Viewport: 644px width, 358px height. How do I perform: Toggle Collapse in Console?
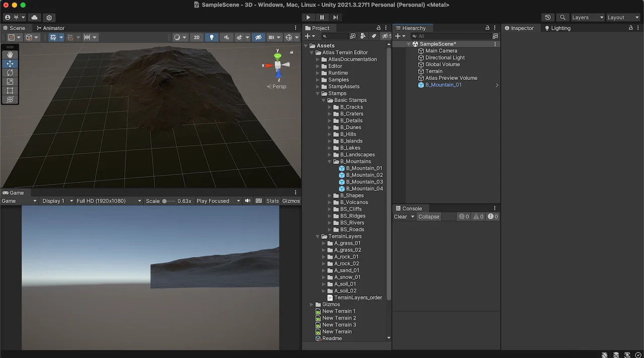click(429, 217)
